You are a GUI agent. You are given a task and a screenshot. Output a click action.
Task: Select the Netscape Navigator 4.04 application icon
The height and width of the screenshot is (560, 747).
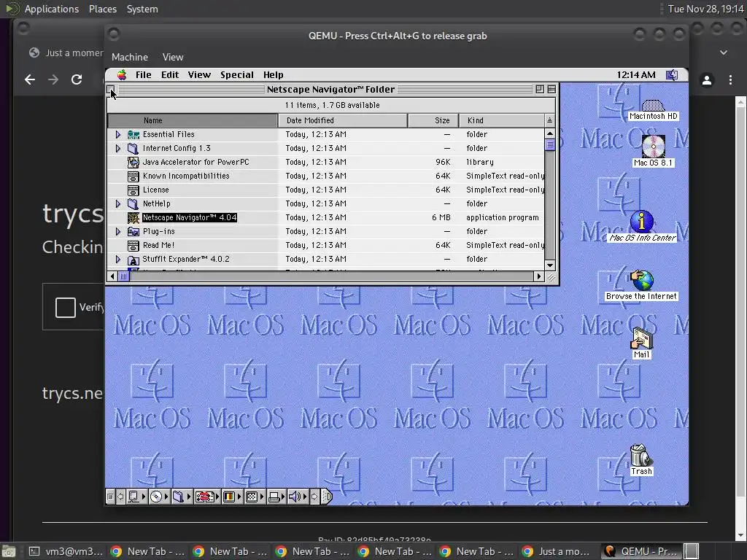[133, 217]
